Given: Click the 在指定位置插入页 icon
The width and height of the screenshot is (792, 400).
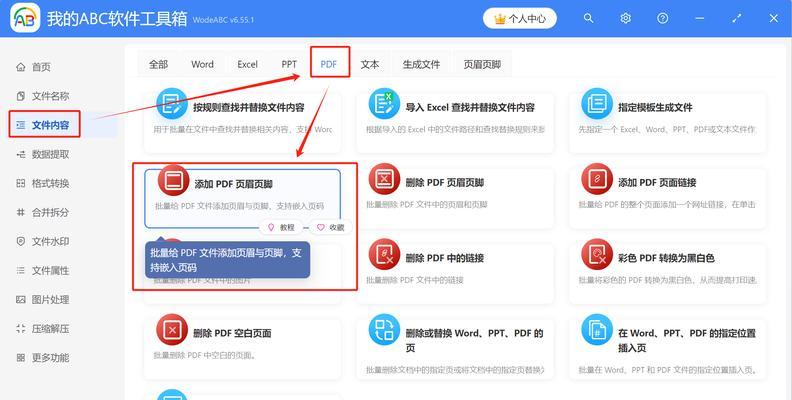Looking at the screenshot, I should [x=597, y=330].
